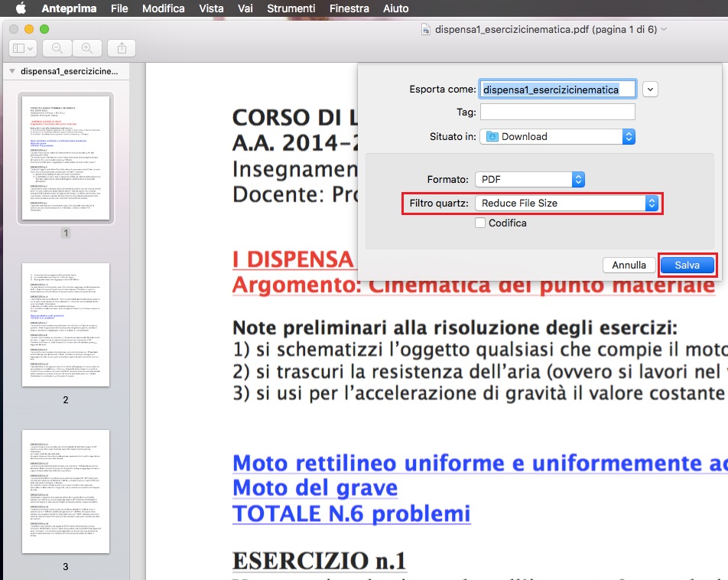This screenshot has height=580, width=728.
Task: Click the Tag input field
Action: coord(557,112)
